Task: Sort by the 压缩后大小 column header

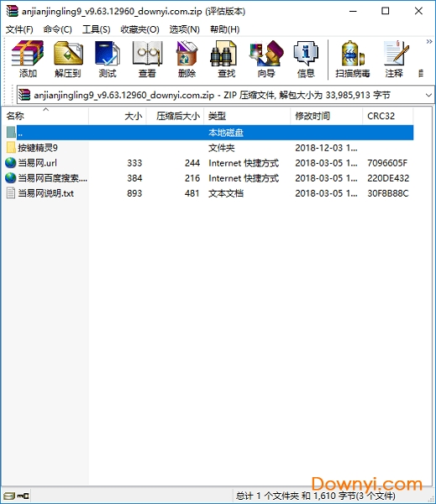Action: pyautogui.click(x=176, y=116)
